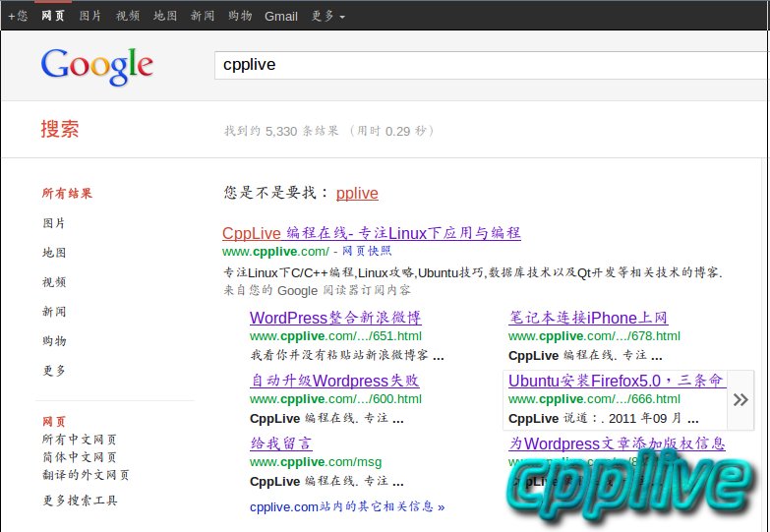Filter by 新闻 in left sidebar
The image size is (770, 532).
pos(54,312)
